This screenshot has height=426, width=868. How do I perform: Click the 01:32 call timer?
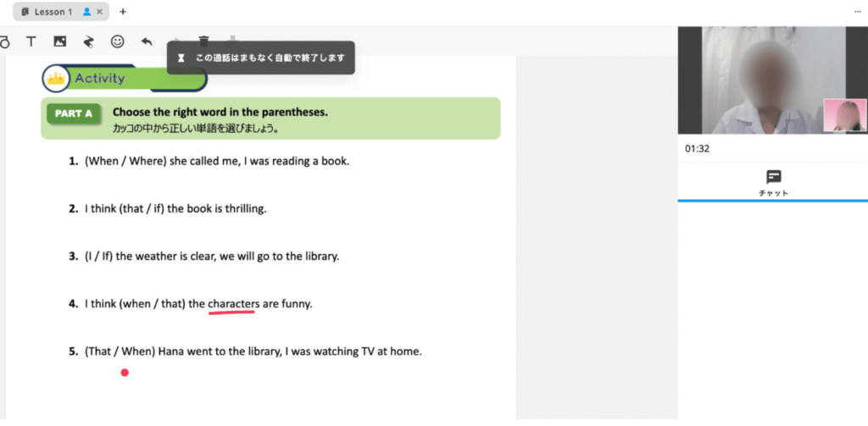(697, 148)
